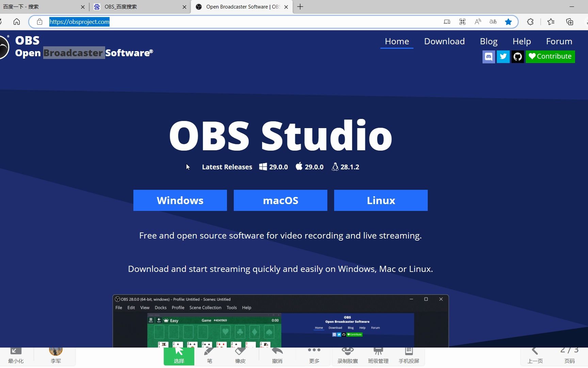The image size is (588, 368).
Task: Start 手机投屏 phone screen mirroring
Action: [409, 356]
